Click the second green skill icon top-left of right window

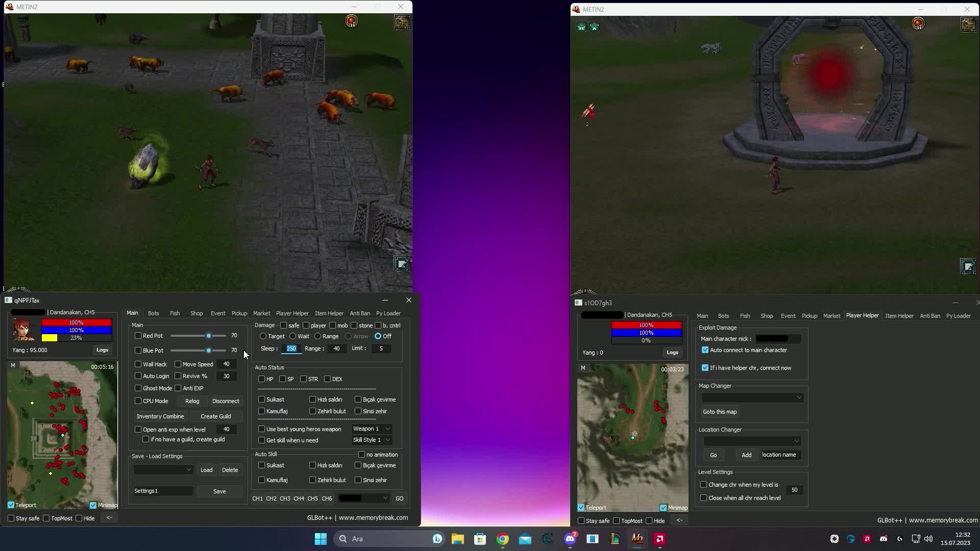594,27
